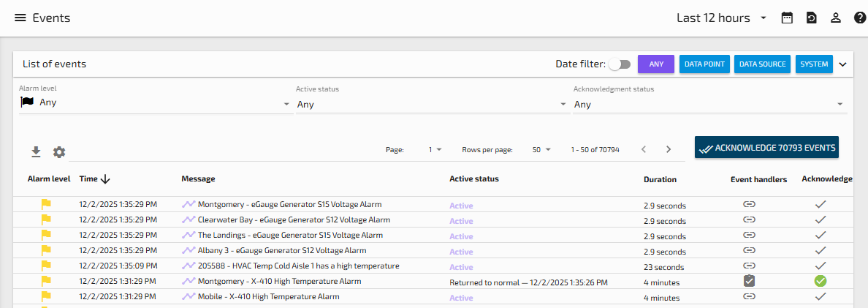Image resolution: width=868 pixels, height=308 pixels.
Task: Click Acknowledge 70793 Events button
Action: tap(766, 148)
